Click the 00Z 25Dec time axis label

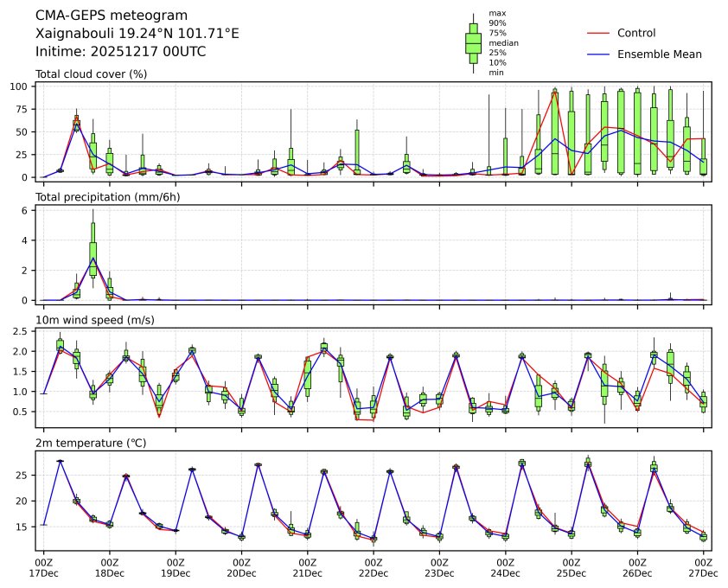pyautogui.click(x=572, y=566)
